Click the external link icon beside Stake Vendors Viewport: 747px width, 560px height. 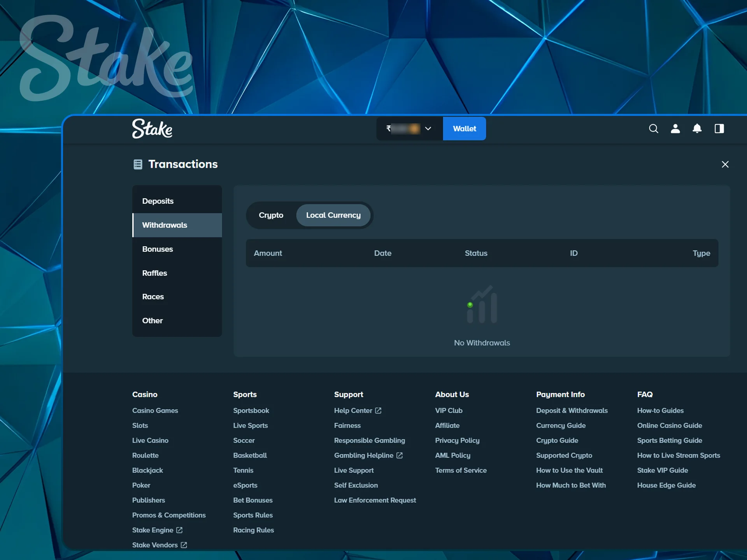click(184, 545)
